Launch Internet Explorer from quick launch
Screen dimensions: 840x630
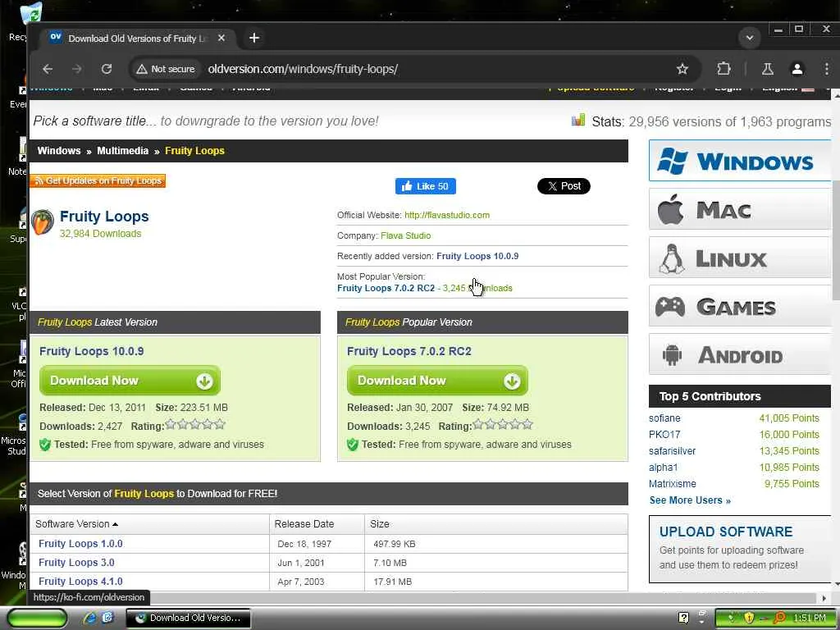click(x=89, y=618)
